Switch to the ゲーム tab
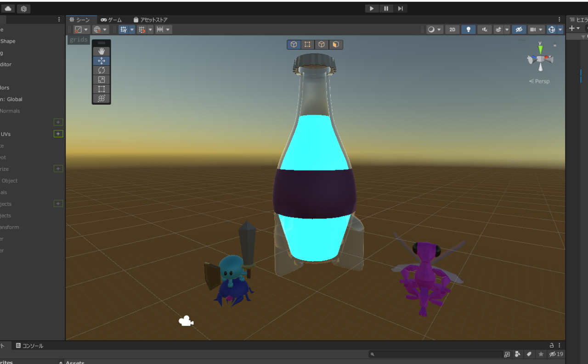 [x=111, y=20]
